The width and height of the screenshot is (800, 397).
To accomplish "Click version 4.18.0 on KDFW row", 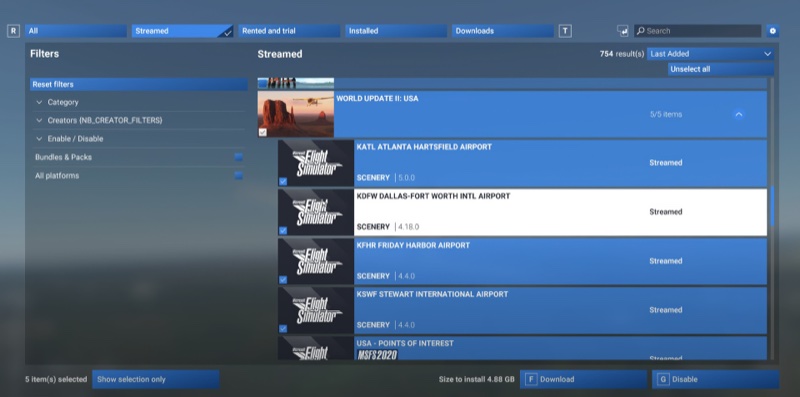I will [409, 227].
